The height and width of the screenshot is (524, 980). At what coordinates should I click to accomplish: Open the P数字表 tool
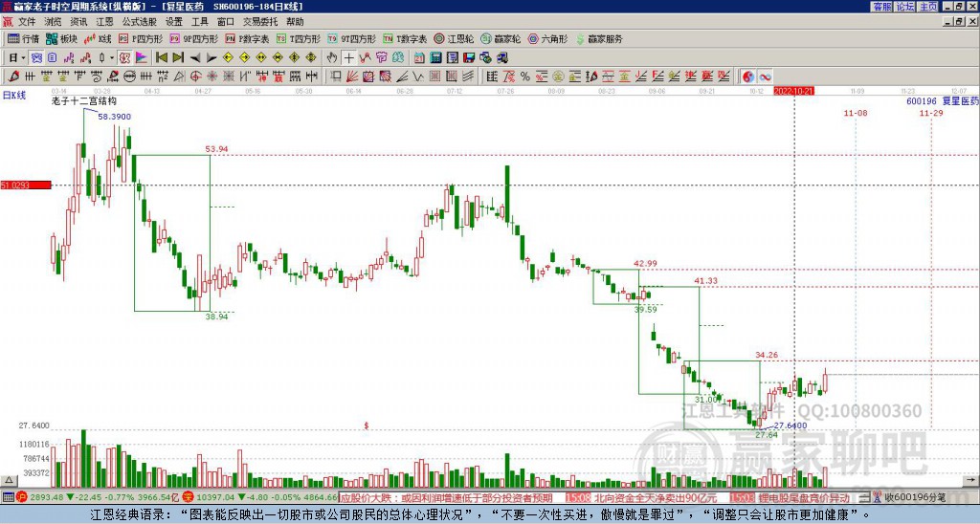(248, 38)
